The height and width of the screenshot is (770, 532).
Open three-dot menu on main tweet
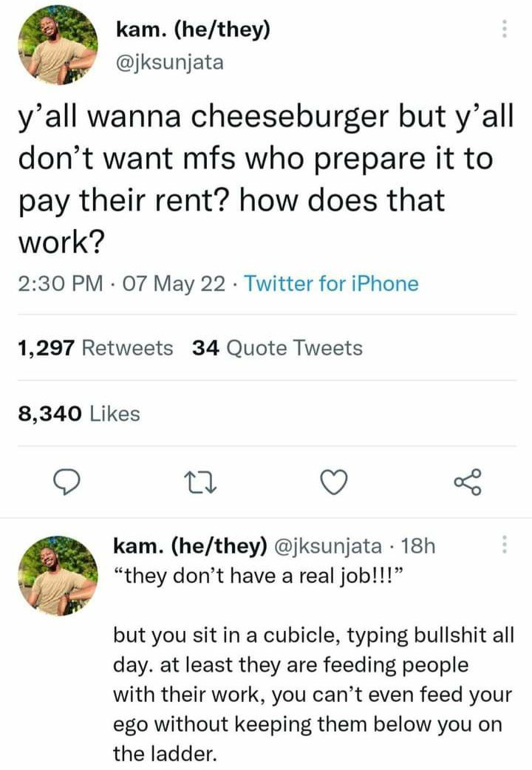tap(503, 29)
